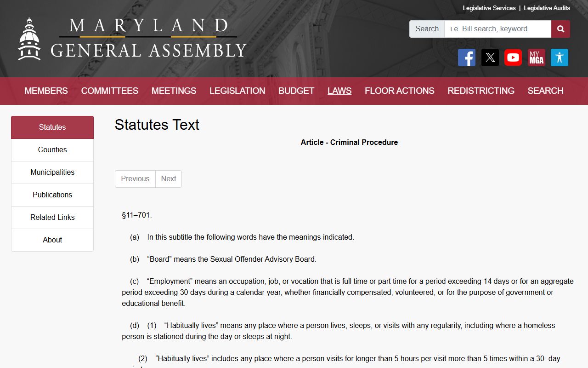The image size is (588, 368).
Task: Open the accessibility options icon
Action: pos(560,57)
